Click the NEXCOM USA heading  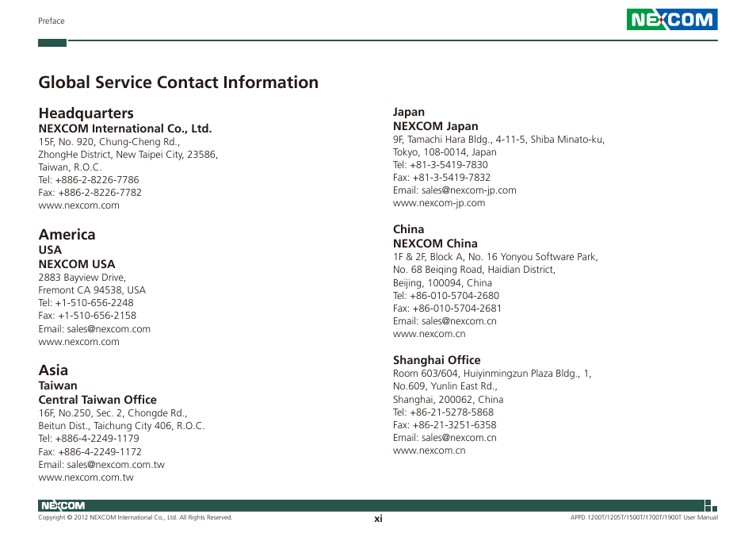coord(77,264)
